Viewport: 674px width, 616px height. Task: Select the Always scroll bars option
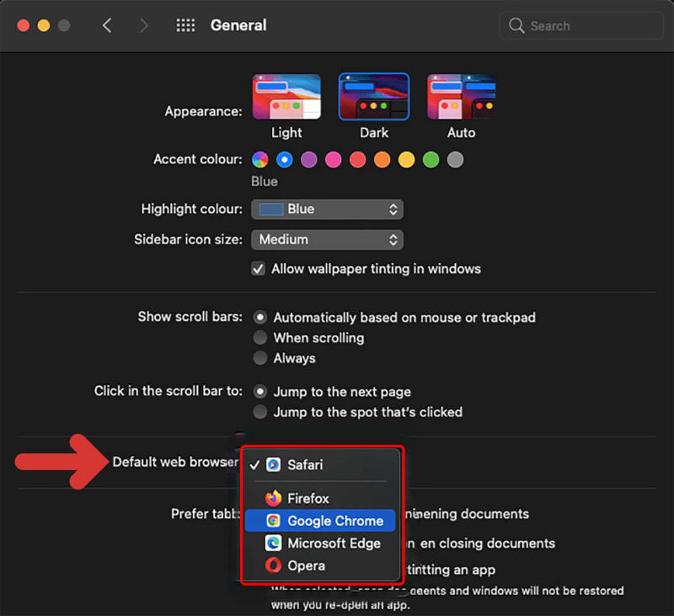(x=260, y=358)
